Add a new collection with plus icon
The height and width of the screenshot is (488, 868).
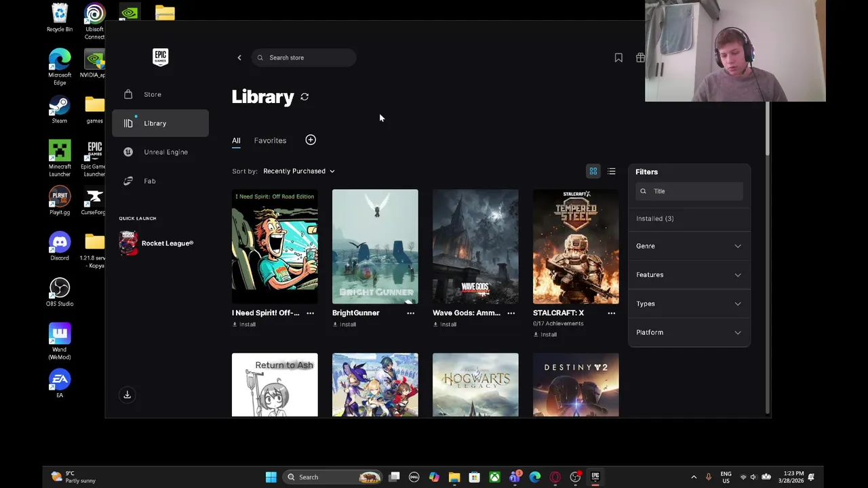pos(311,140)
